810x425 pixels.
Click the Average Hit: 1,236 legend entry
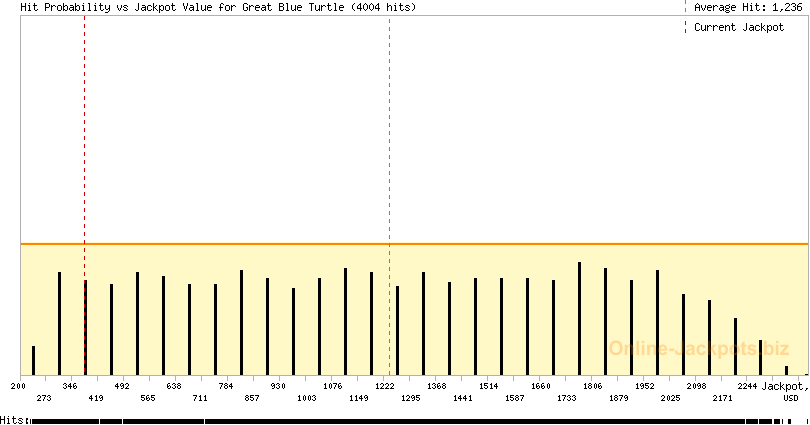click(x=748, y=7)
